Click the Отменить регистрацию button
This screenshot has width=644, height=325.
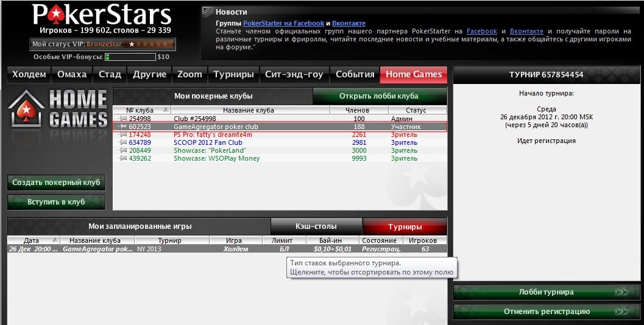click(x=547, y=312)
